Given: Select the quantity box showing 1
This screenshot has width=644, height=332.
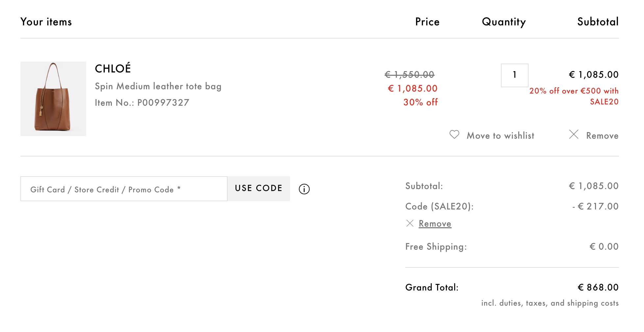Looking at the screenshot, I should coord(514,75).
